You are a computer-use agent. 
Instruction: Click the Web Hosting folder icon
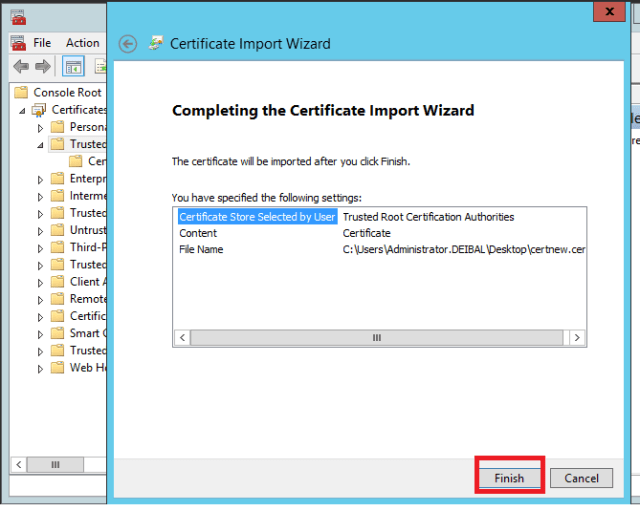point(57,368)
